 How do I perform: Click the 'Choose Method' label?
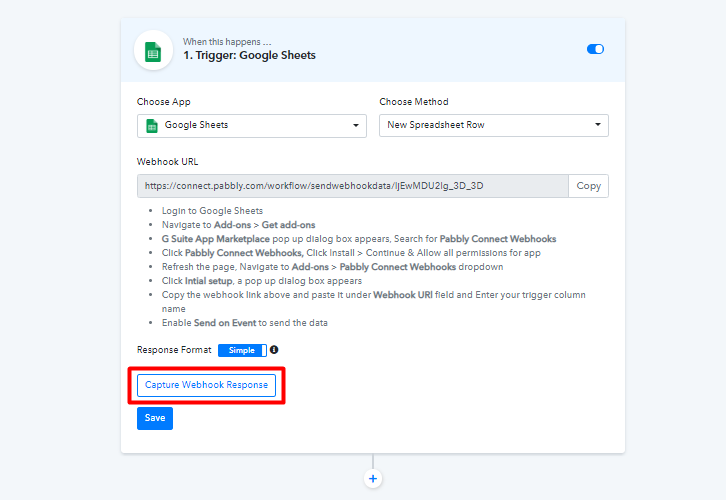click(414, 102)
